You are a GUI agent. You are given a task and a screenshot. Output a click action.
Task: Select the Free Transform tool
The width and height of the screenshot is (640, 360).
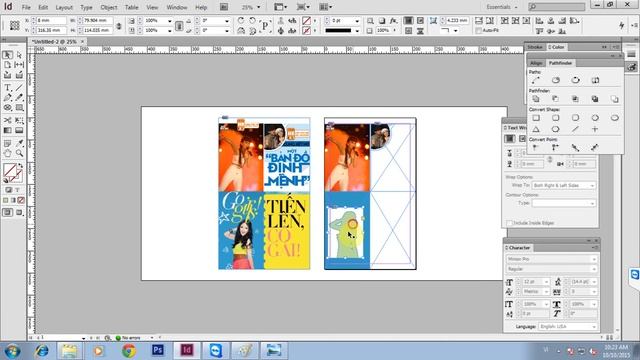tap(19, 120)
